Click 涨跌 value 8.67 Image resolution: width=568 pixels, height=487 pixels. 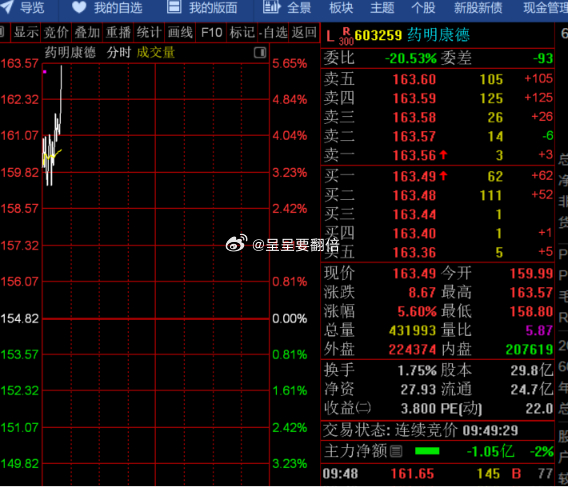click(x=422, y=292)
